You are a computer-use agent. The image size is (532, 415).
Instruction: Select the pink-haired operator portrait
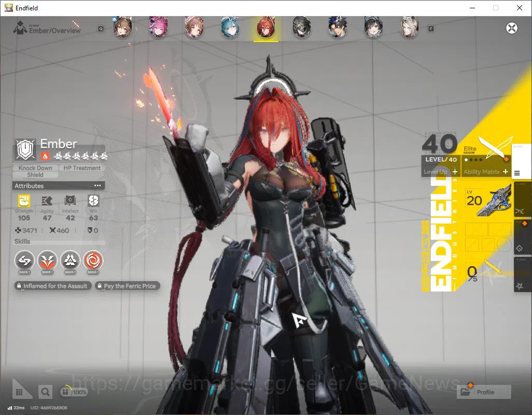158,27
